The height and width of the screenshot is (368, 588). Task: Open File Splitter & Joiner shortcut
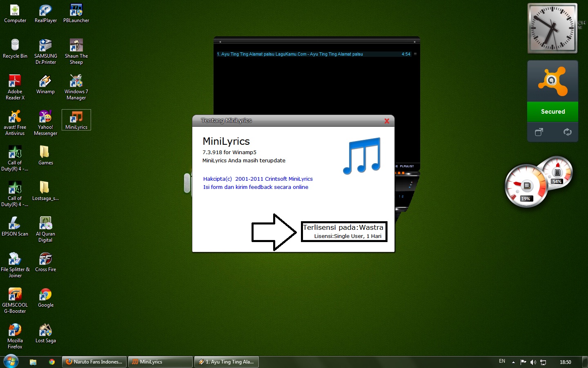(x=15, y=265)
